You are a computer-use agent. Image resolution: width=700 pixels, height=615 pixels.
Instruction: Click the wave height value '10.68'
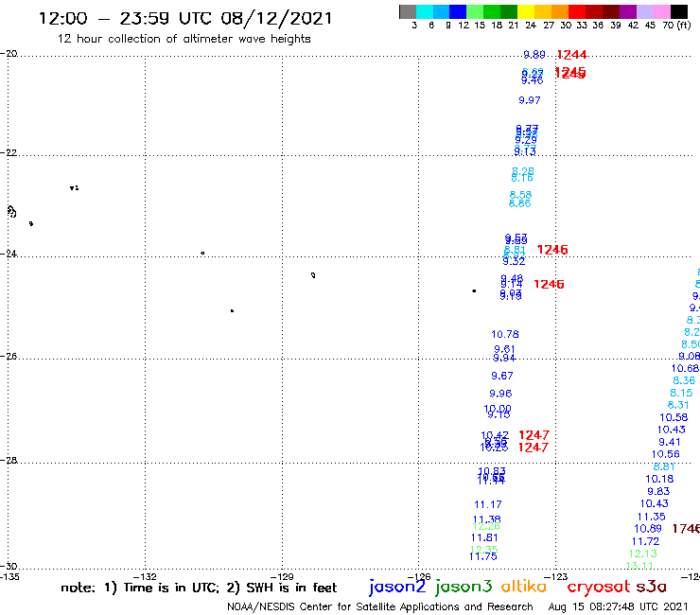(685, 368)
